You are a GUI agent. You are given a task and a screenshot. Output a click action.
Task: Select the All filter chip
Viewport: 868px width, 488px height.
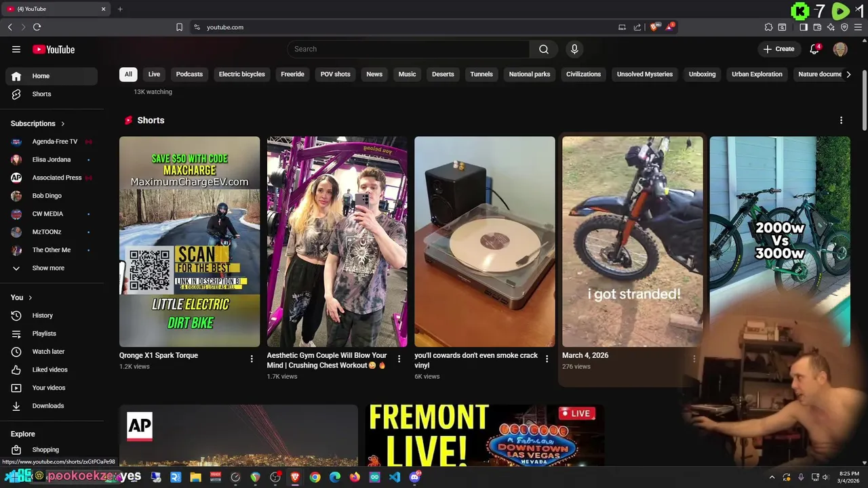[128, 74]
